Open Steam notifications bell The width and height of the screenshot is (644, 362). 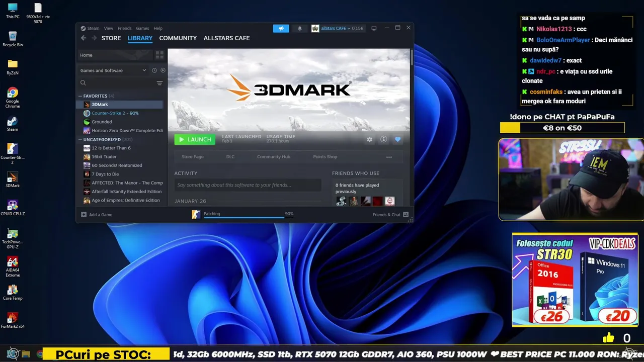(x=300, y=28)
